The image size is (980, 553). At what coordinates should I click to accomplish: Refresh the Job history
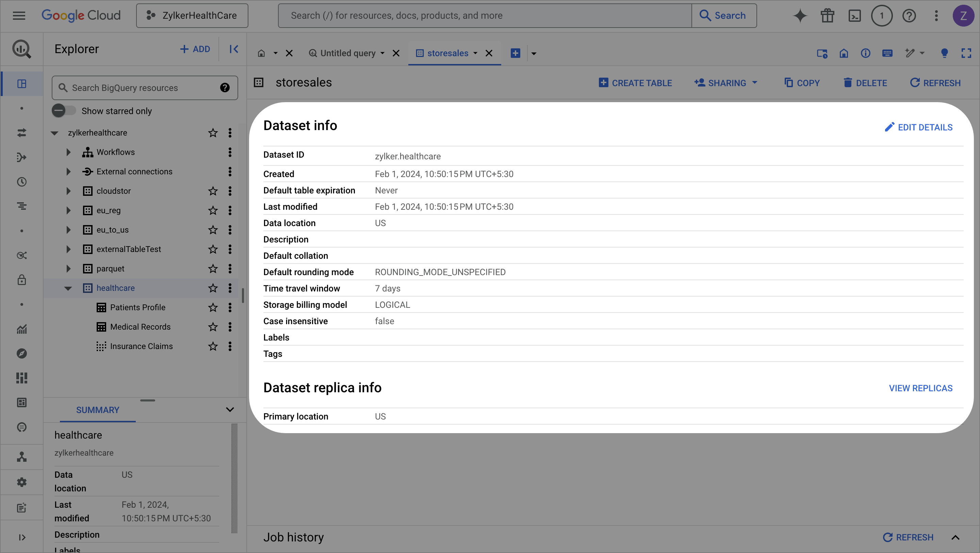[x=908, y=537]
